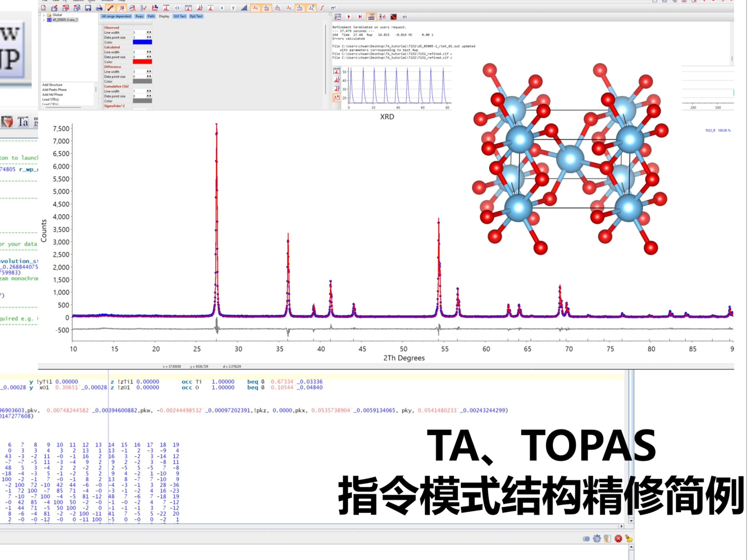The height and width of the screenshot is (560, 747).
Task: Click the broom cleanup icon at bottom right
Action: [x=629, y=538]
